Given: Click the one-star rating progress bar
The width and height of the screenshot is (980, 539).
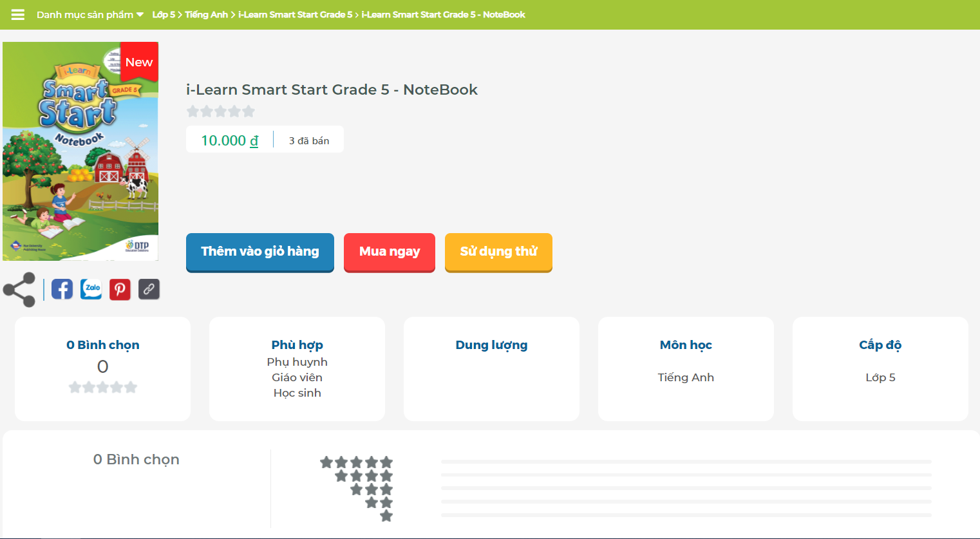Looking at the screenshot, I should [x=686, y=515].
